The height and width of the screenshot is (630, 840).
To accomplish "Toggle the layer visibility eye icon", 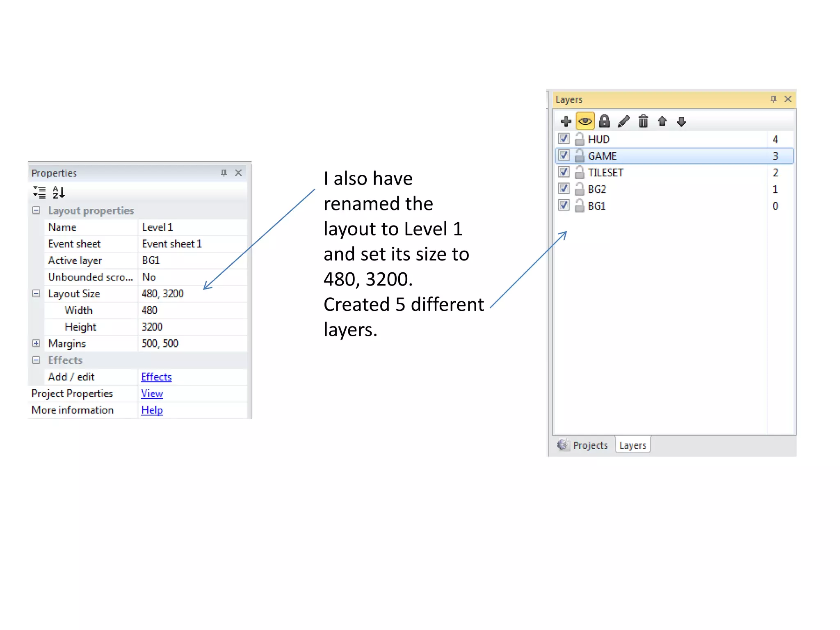I will 585,121.
